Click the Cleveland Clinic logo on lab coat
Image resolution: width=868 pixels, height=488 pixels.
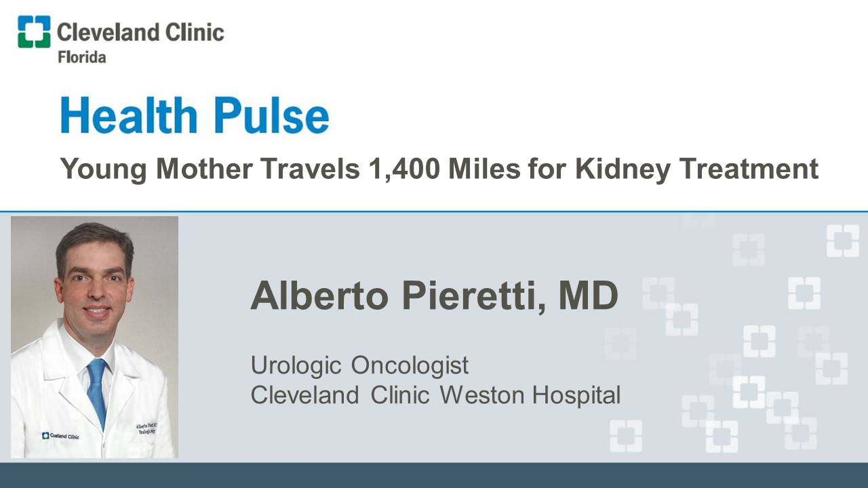pos(60,436)
